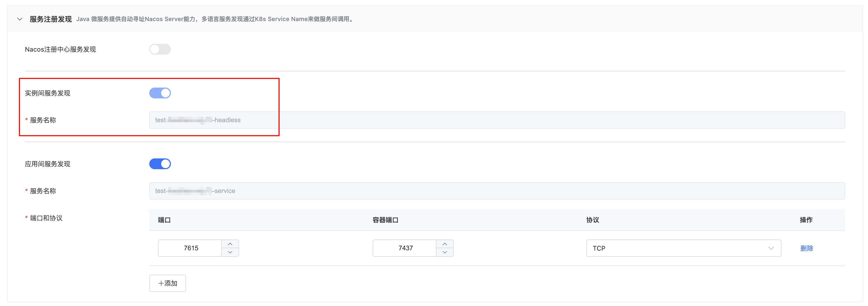This screenshot has width=868, height=306.
Task: Increase 容器端口 value with up arrow
Action: [x=445, y=244]
